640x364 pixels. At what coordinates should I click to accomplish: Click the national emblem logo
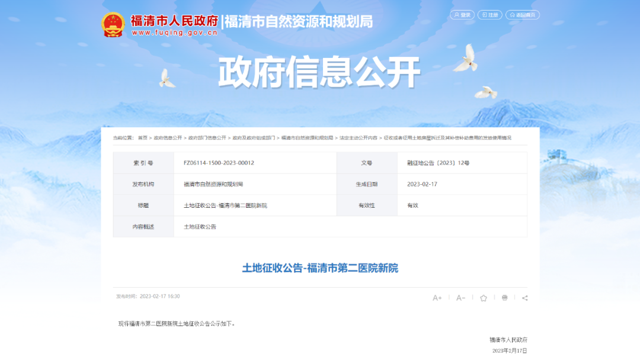tap(113, 25)
